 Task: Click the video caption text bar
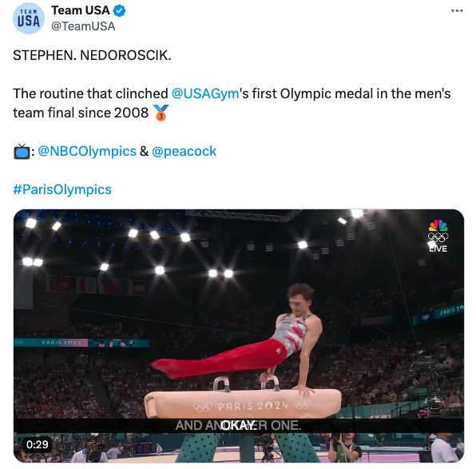click(239, 425)
